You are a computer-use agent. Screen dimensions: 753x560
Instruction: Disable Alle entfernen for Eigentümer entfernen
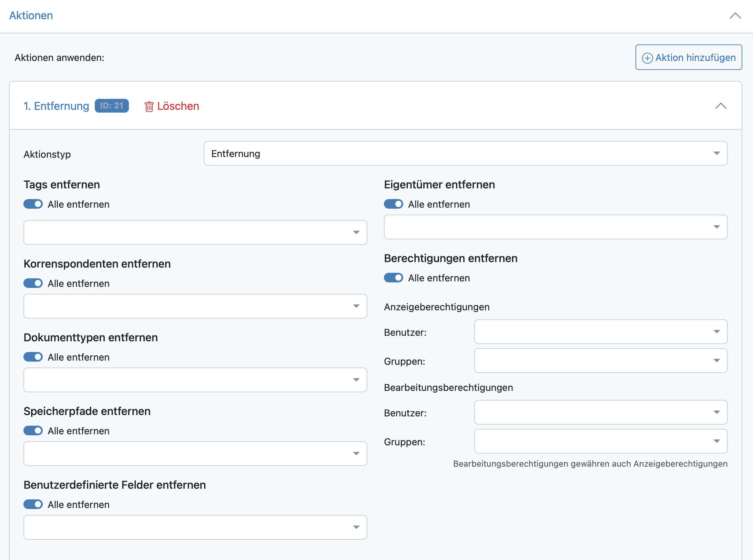click(394, 204)
